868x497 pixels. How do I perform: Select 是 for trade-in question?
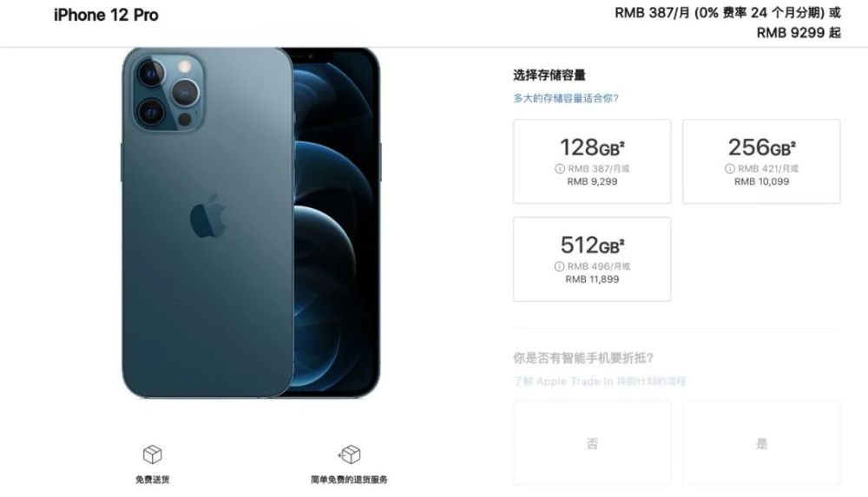tap(761, 443)
